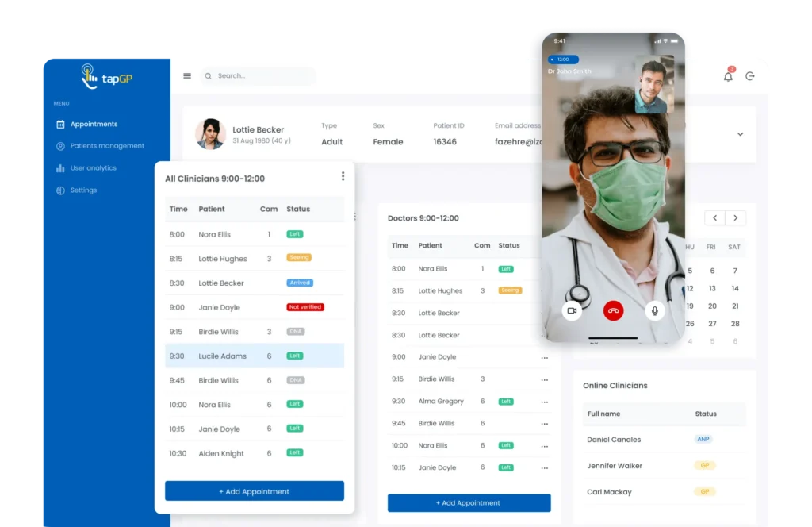Click Add Appointment in All Clinicians panel

(255, 491)
